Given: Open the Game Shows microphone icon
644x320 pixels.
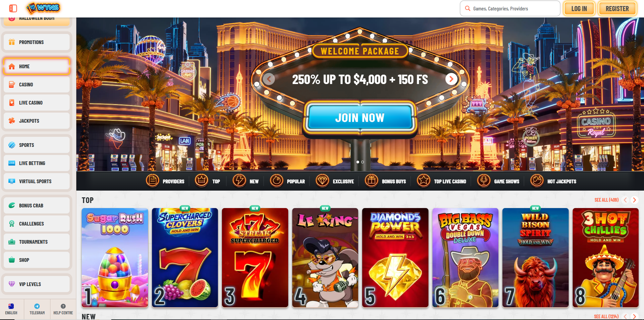Looking at the screenshot, I should click(x=484, y=181).
